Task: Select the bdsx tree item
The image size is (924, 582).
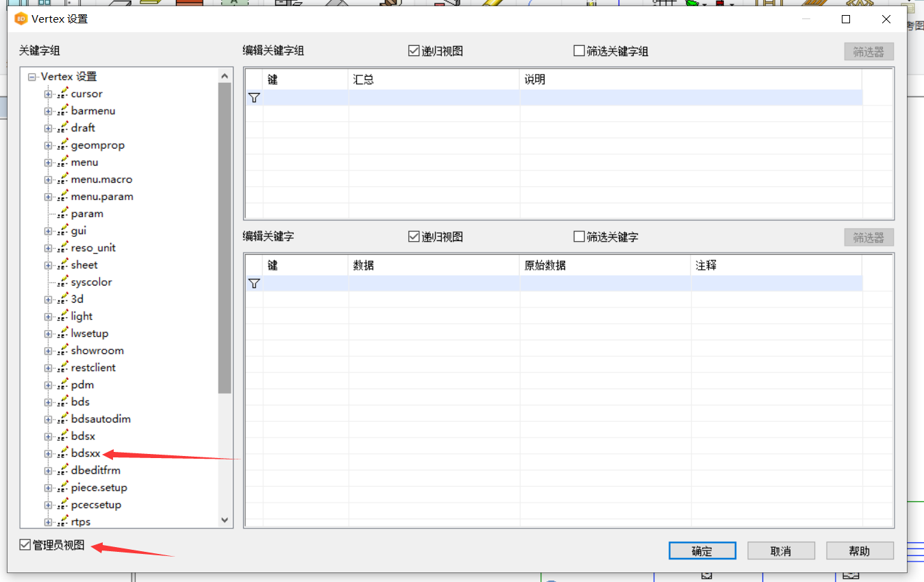Action: click(x=83, y=436)
